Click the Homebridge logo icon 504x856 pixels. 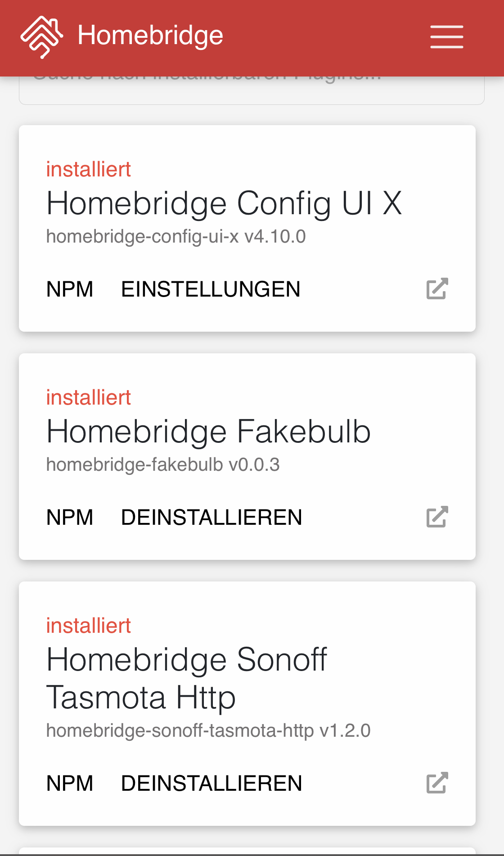41,37
